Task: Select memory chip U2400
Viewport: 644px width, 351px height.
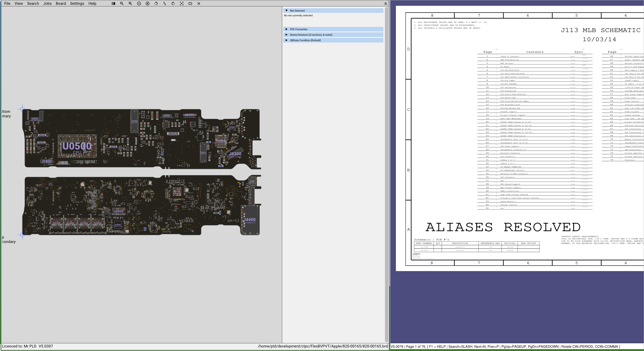Action: [x=70, y=223]
